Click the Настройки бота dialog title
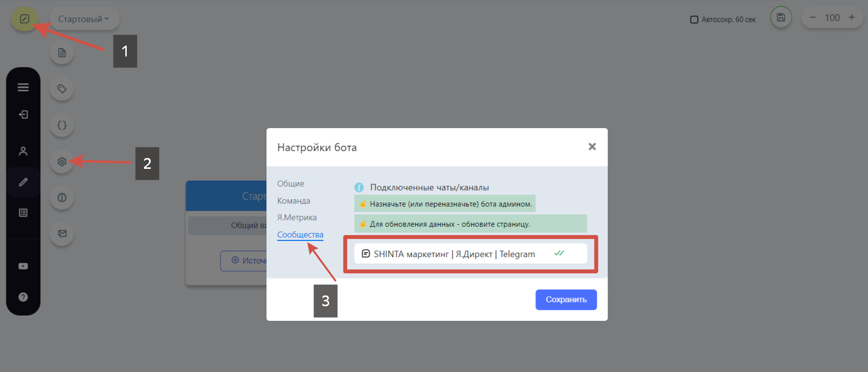 [317, 148]
